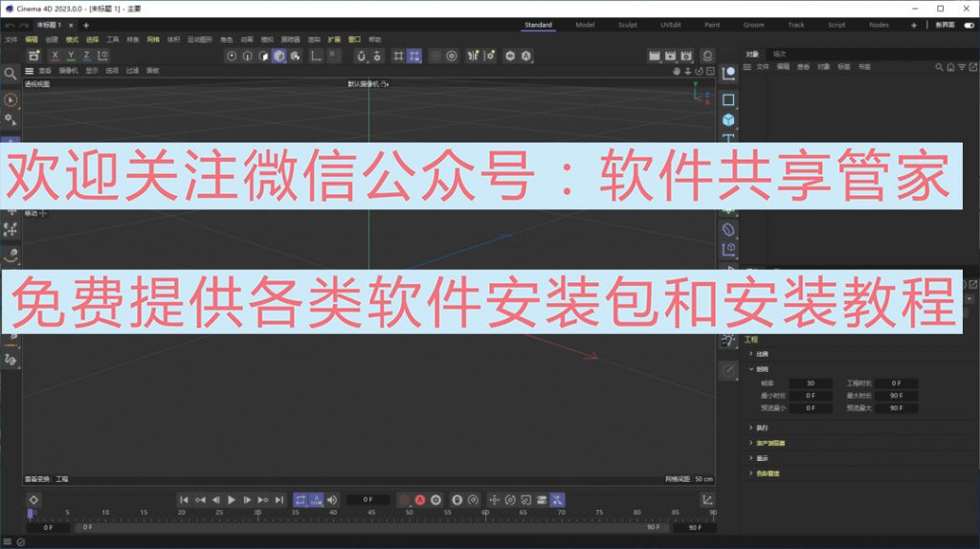The image size is (980, 549).
Task: Toggle loop playback mode
Action: 301,499
